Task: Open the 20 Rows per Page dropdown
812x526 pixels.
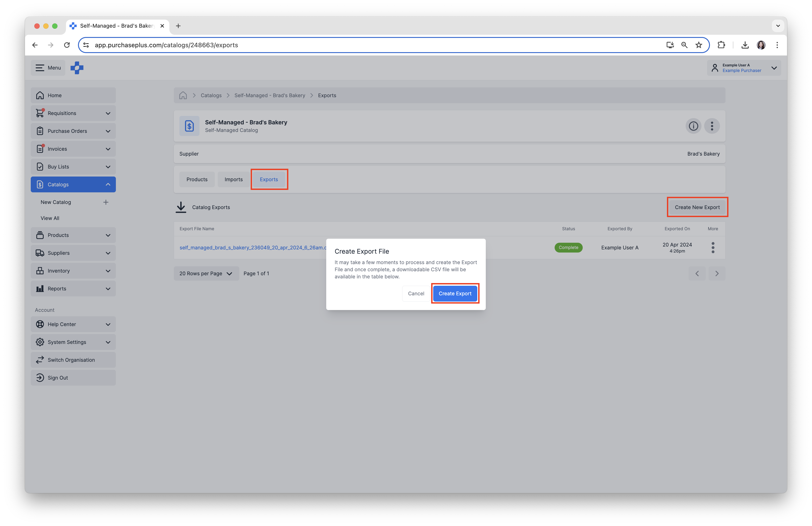Action: tap(206, 273)
